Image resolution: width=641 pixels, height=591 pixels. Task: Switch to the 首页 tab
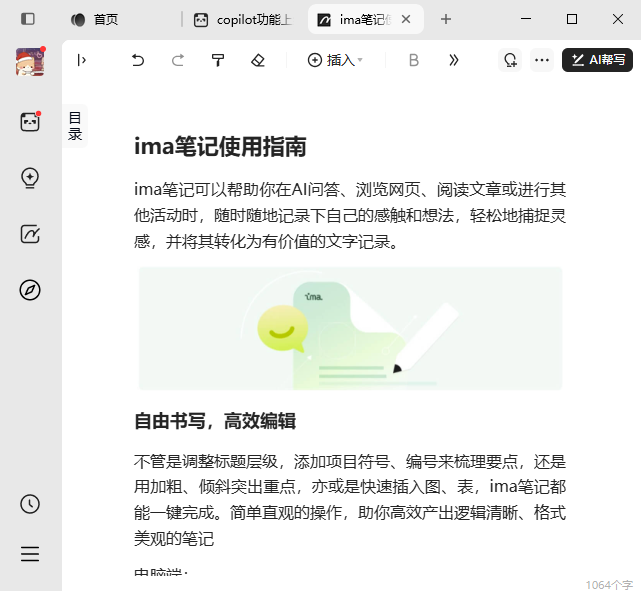[95, 19]
